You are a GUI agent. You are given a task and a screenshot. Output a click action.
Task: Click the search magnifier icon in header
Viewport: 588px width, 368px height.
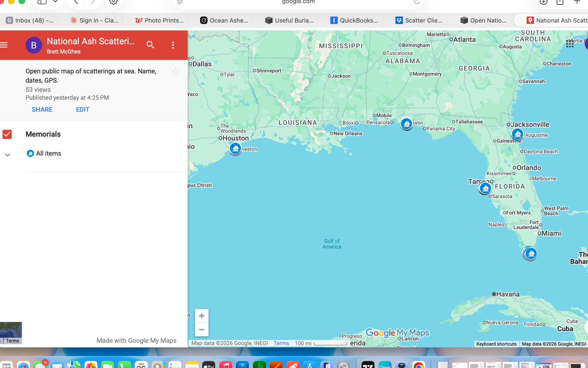[150, 45]
